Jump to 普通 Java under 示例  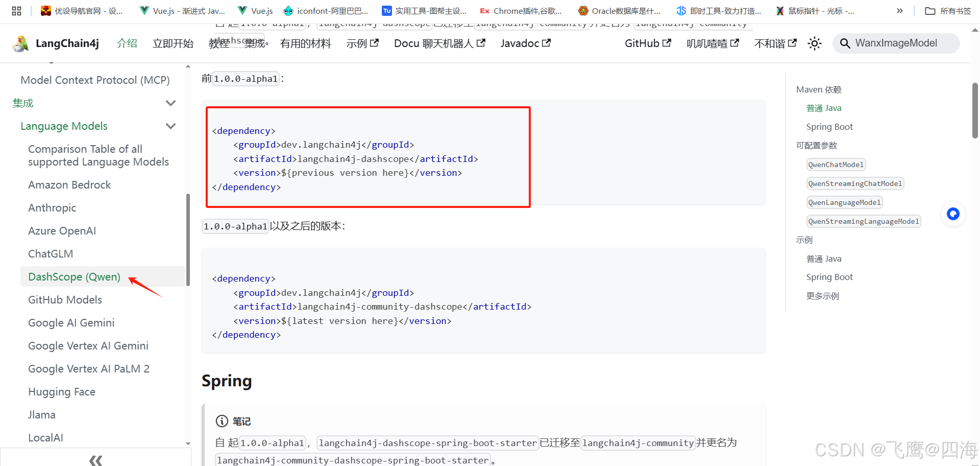click(824, 259)
